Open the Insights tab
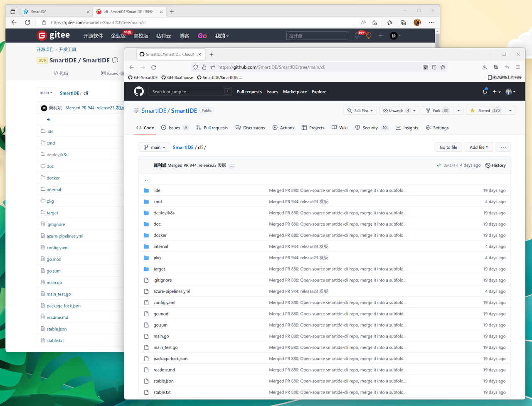This screenshot has height=406, width=532. click(x=407, y=128)
